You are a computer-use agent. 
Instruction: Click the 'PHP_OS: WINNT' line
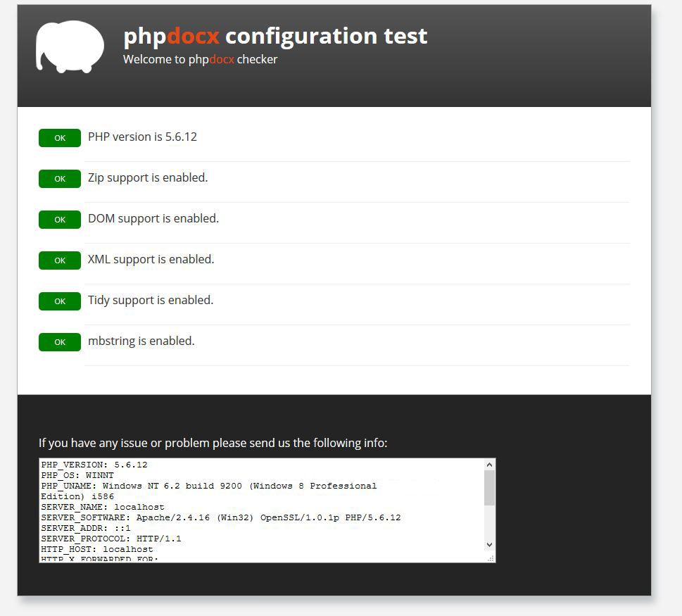pyautogui.click(x=77, y=475)
